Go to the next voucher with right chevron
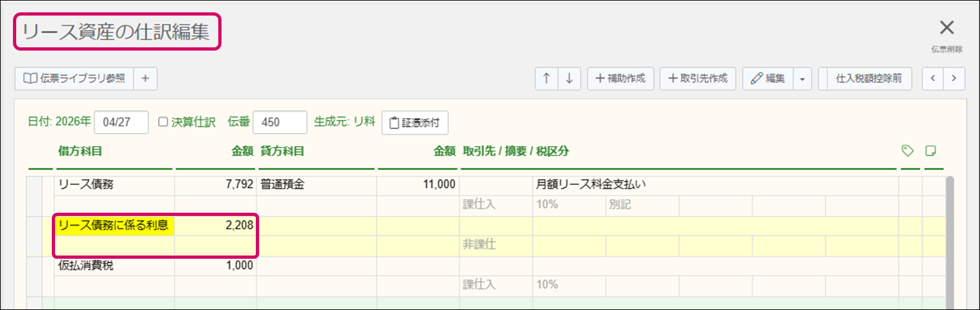The width and height of the screenshot is (980, 310). pyautogui.click(x=953, y=78)
